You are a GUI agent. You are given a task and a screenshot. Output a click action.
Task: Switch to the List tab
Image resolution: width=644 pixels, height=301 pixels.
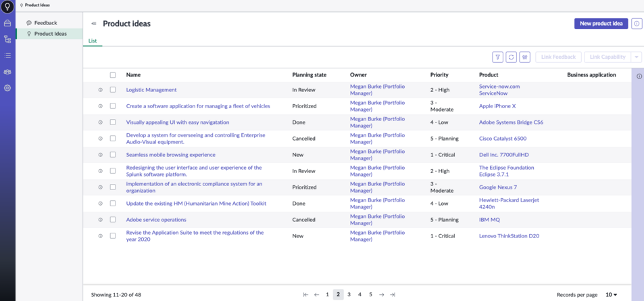(x=93, y=41)
